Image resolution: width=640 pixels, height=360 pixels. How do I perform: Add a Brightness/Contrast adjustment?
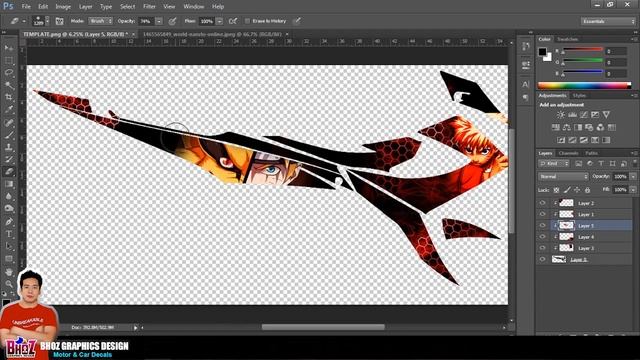pos(561,115)
